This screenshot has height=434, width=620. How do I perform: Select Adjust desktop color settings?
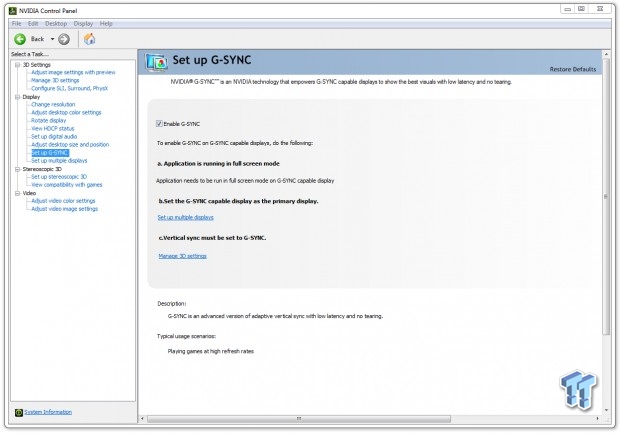pos(66,113)
